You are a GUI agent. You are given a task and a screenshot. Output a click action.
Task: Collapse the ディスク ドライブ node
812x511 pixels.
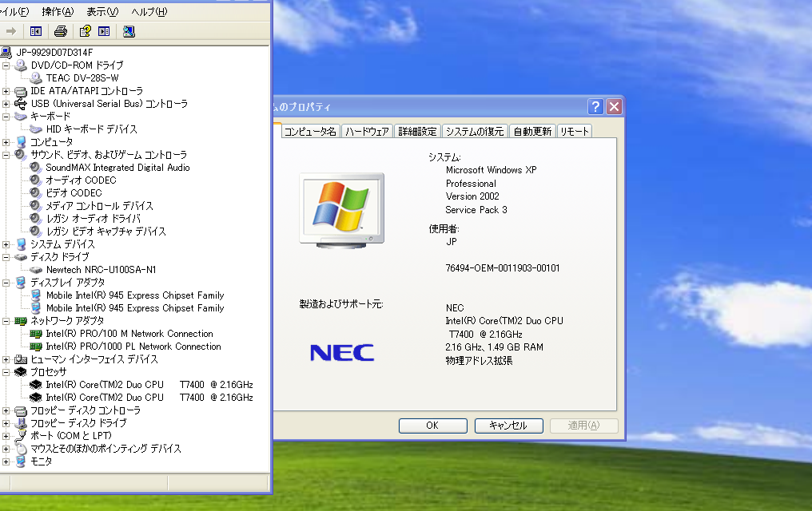tap(6, 257)
